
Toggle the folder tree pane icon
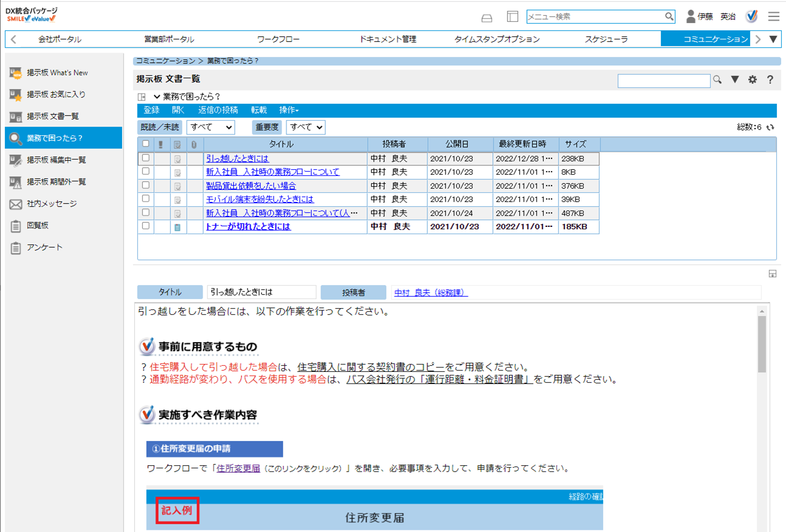point(142,96)
